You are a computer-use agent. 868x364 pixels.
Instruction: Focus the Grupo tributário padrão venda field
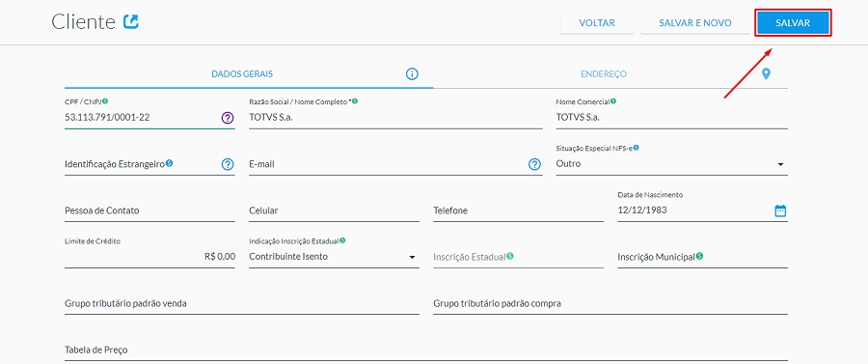242,304
